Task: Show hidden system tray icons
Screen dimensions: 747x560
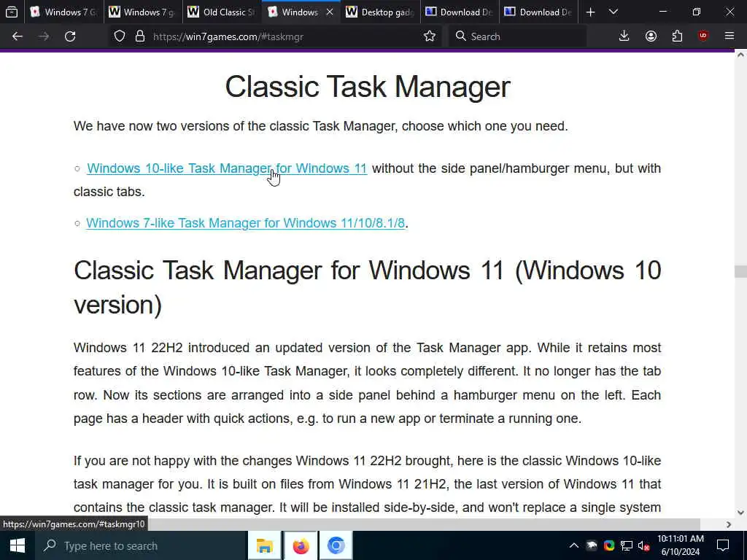Action: [574, 545]
